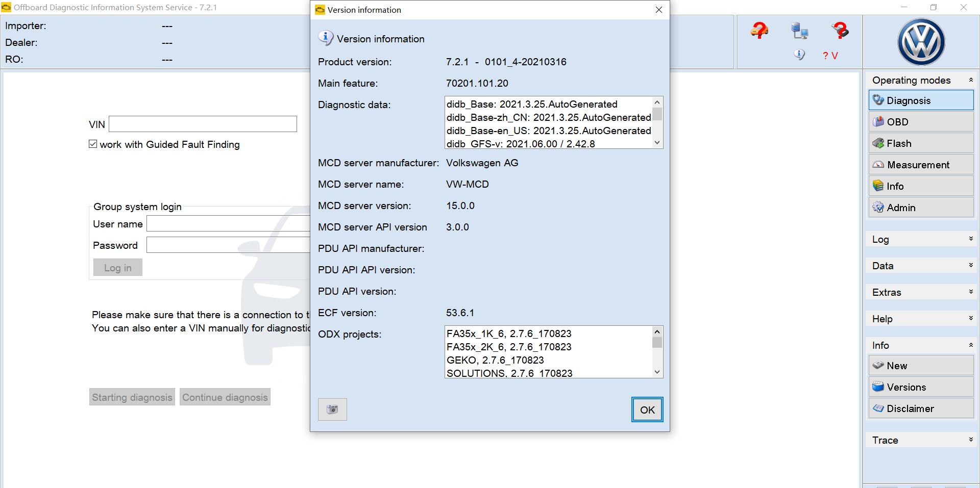The height and width of the screenshot is (488, 980).
Task: Click the ODX projects scrollbar thumb
Action: pyautogui.click(x=657, y=343)
